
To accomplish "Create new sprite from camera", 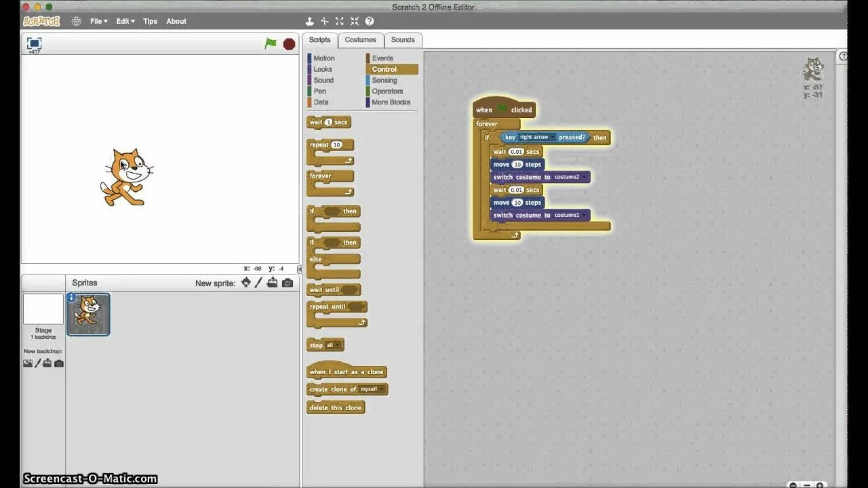I will pos(288,283).
